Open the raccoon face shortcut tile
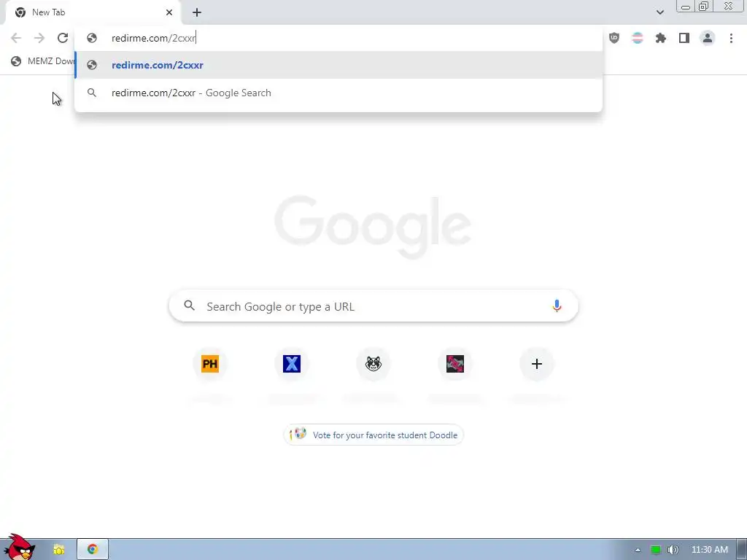Viewport: 747px width, 560px height. point(373,364)
